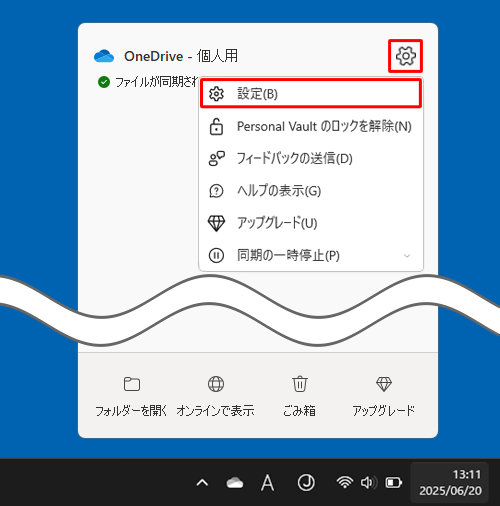Click the OneDrive cloud logo in header
This screenshot has width=500, height=506.
[104, 56]
